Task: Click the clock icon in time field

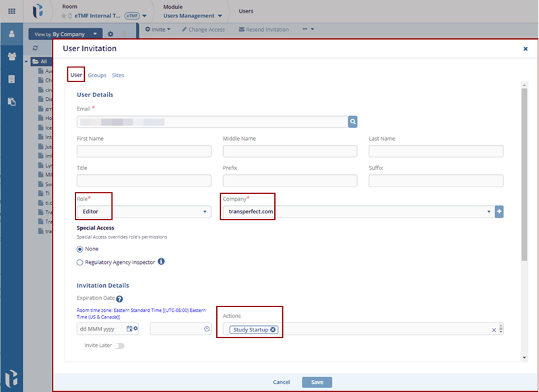Action: click(x=207, y=329)
